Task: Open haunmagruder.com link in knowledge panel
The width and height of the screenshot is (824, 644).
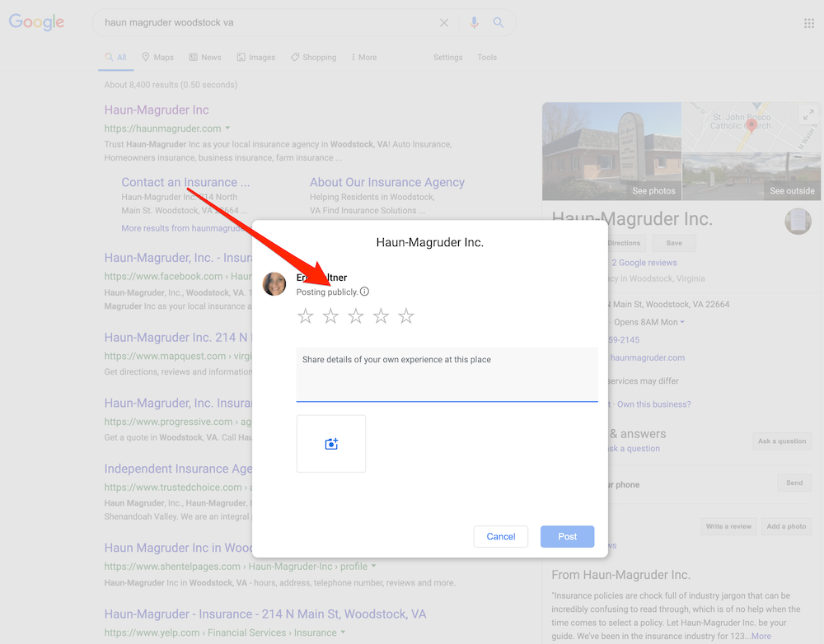Action: 648,357
